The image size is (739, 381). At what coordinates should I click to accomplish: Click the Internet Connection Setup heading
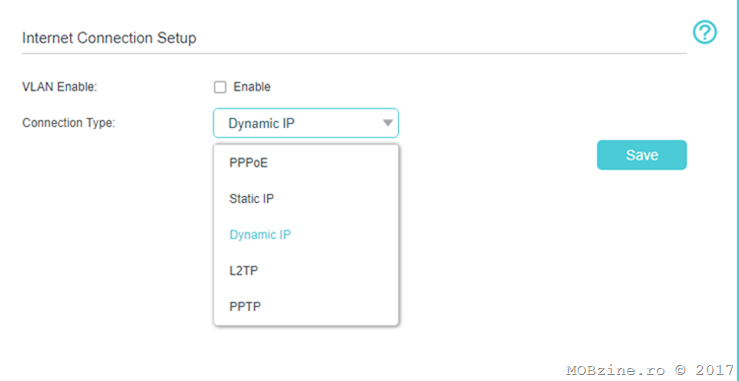[x=109, y=38]
